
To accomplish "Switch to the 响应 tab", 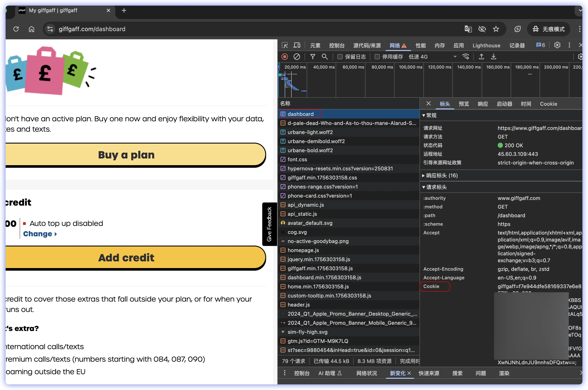I will [483, 104].
